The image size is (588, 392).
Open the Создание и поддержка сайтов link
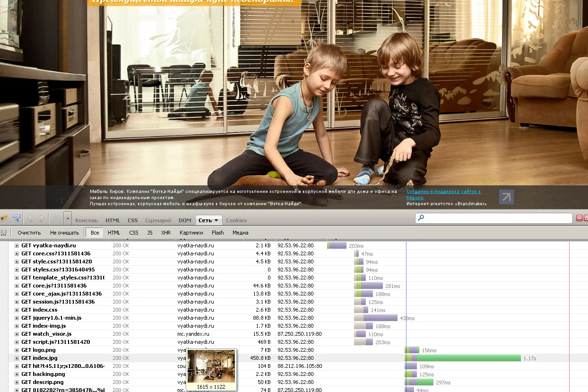click(x=443, y=194)
